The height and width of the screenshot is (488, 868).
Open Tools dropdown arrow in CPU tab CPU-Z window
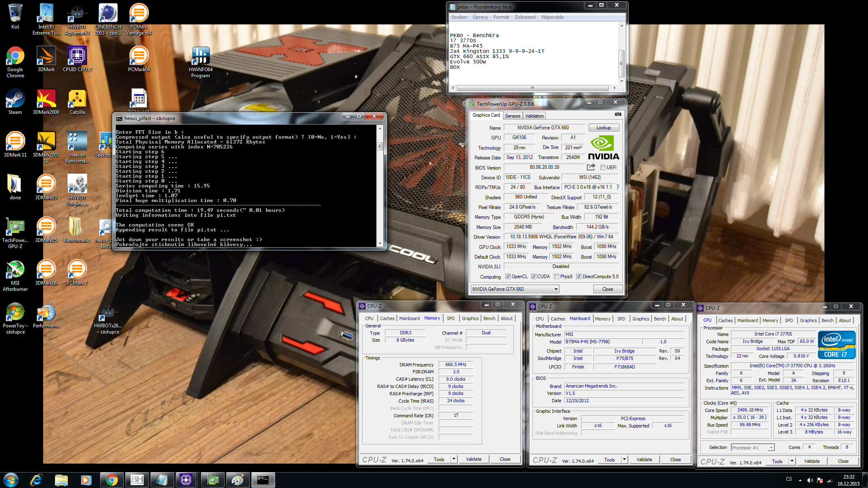[792, 461]
